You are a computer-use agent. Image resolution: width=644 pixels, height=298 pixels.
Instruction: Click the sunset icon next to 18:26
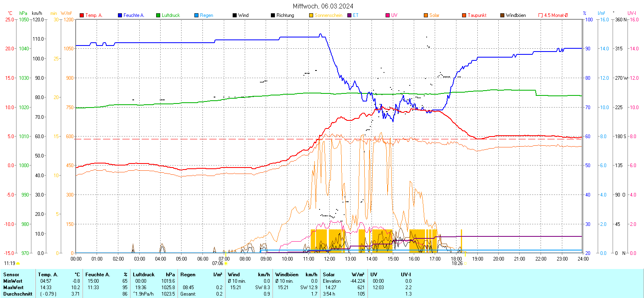466,263
